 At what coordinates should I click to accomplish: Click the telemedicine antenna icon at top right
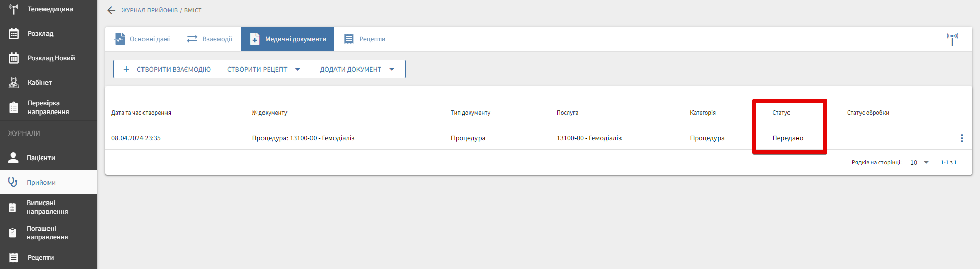point(952,39)
